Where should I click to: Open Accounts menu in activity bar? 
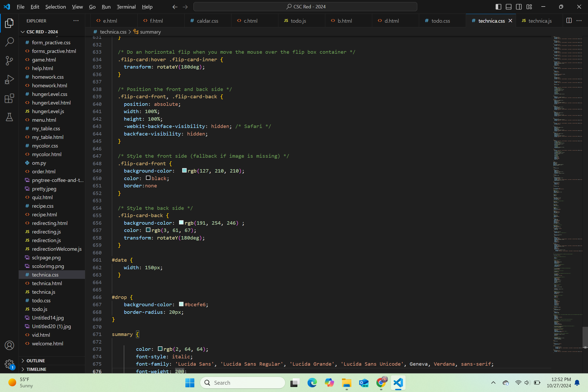point(9,345)
